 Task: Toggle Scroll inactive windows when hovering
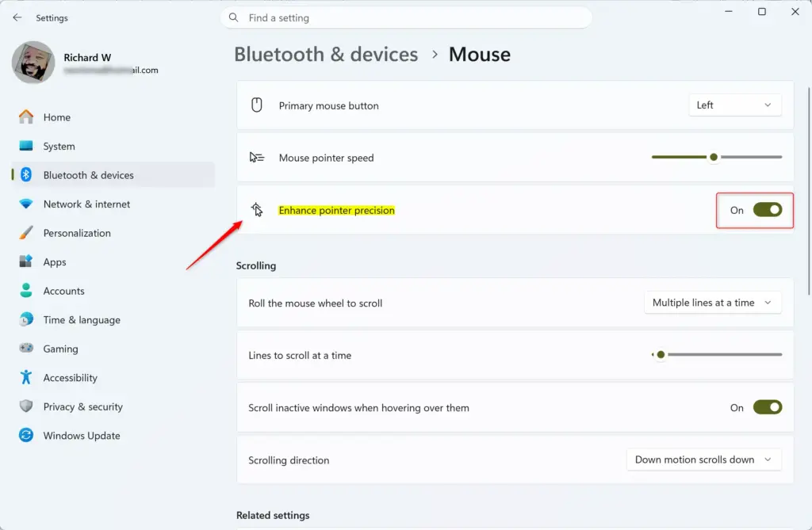[768, 407]
